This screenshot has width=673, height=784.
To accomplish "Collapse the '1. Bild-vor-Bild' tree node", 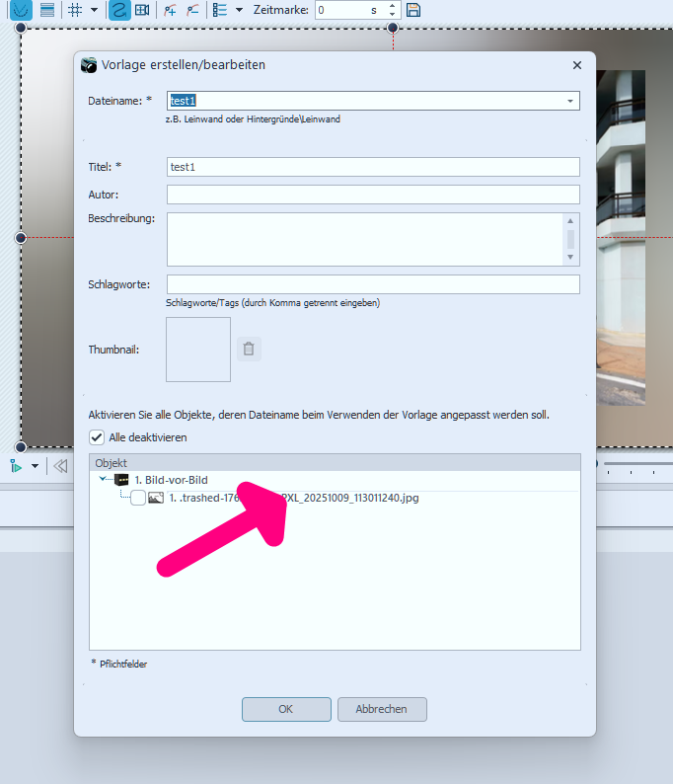I will (104, 480).
